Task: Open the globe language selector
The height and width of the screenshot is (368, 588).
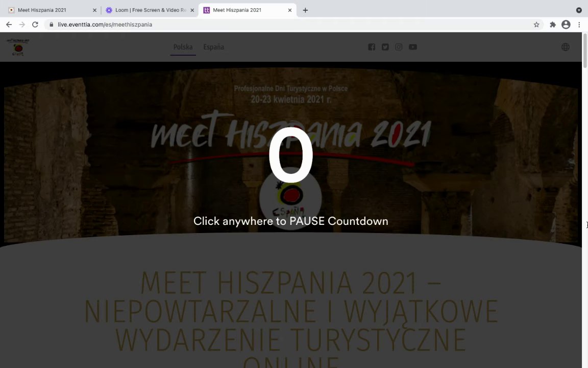Action: (566, 47)
